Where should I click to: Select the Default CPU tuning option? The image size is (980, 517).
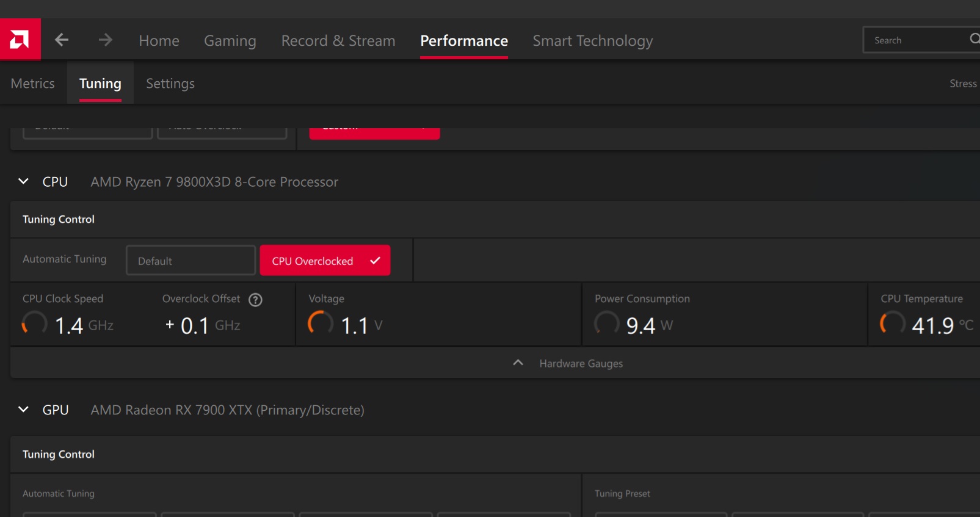(191, 261)
